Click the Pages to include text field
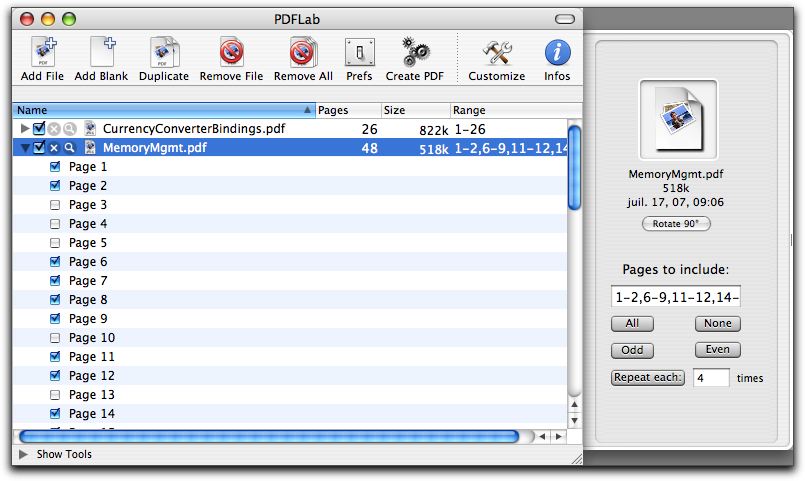805x481 pixels. (675, 297)
